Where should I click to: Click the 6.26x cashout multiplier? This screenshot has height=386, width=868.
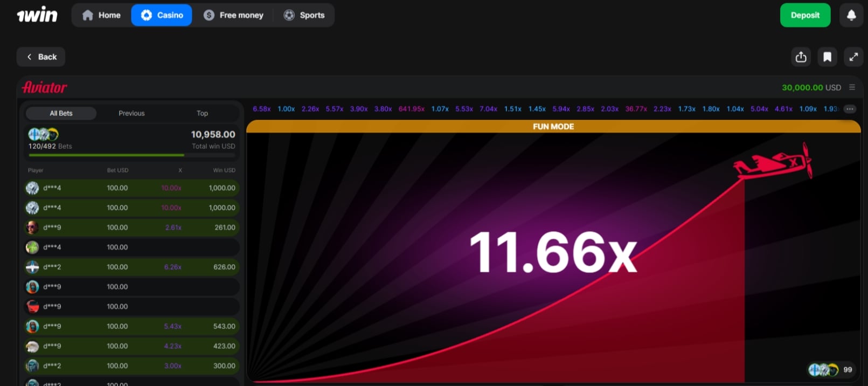(x=172, y=267)
